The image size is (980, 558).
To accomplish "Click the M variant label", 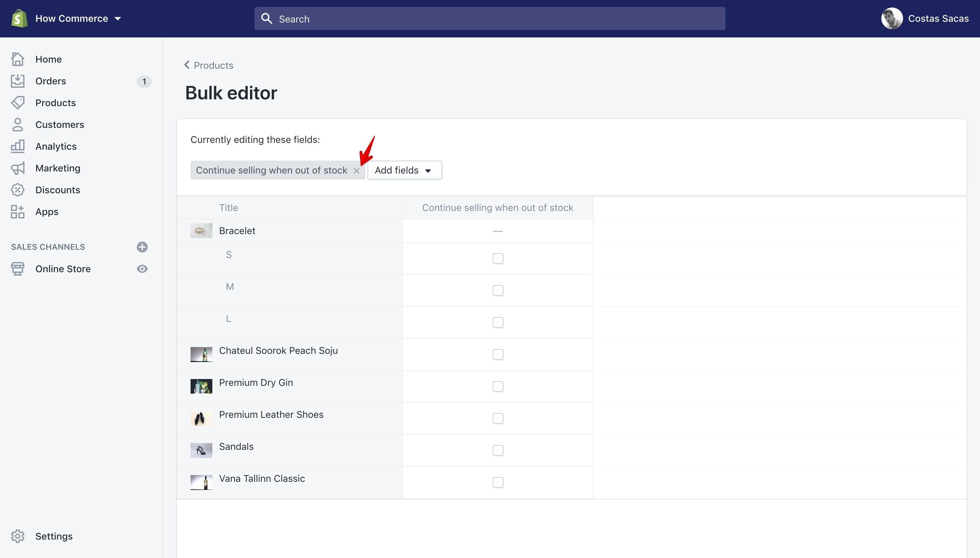I will [x=230, y=287].
